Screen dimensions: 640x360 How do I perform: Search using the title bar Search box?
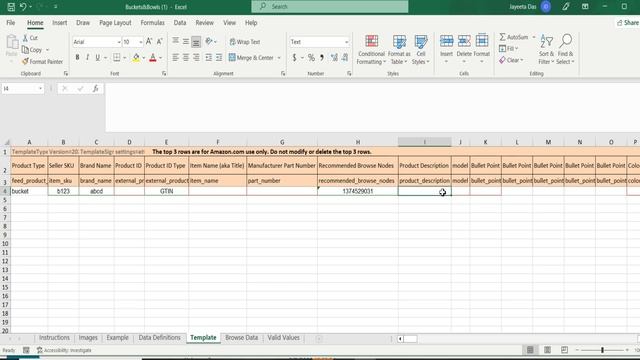(x=330, y=7)
